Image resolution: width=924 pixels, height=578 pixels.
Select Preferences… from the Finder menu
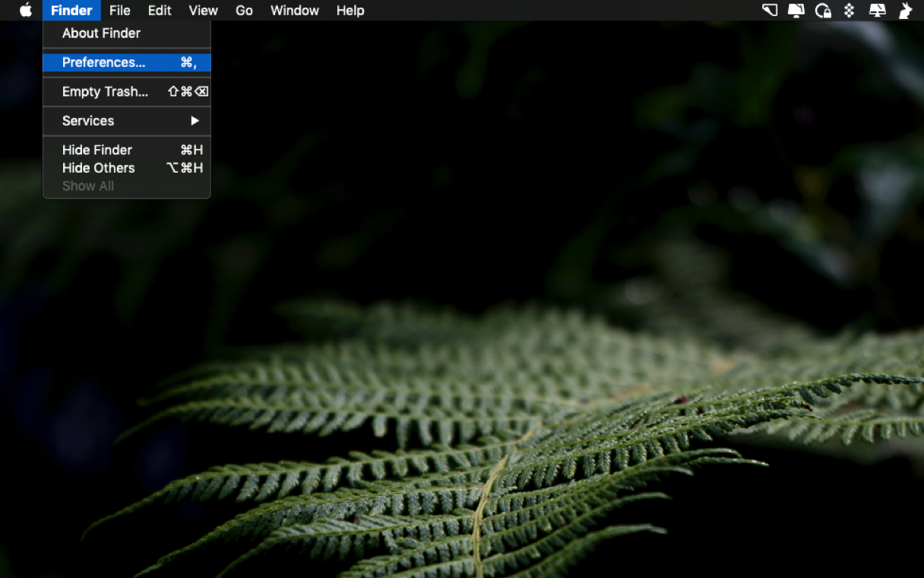pyautogui.click(x=127, y=62)
